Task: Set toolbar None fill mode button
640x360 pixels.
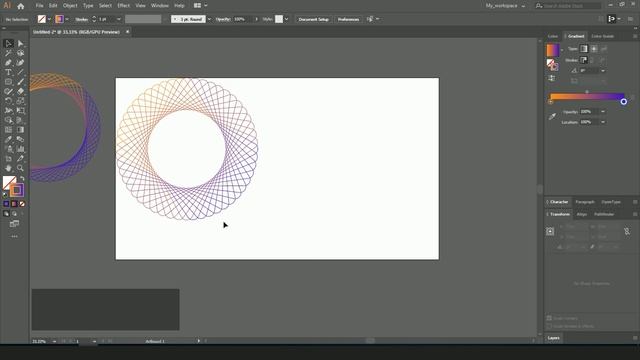Action: tap(22, 204)
